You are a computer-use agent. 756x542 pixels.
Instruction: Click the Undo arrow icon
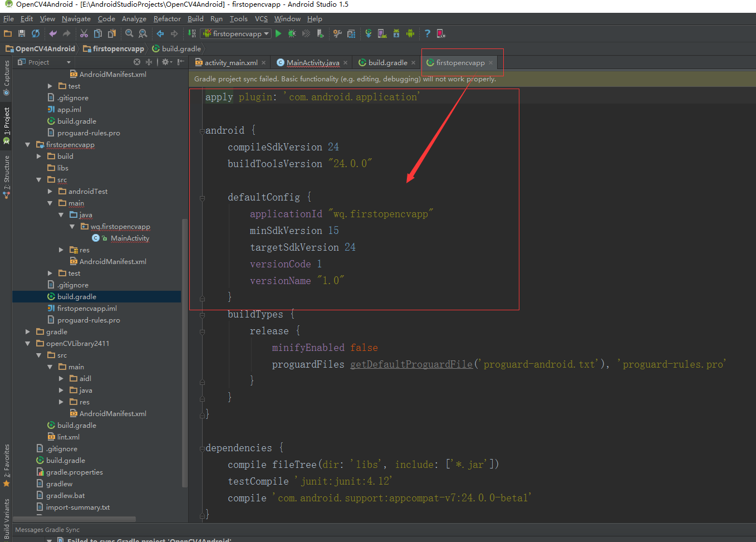tap(53, 33)
